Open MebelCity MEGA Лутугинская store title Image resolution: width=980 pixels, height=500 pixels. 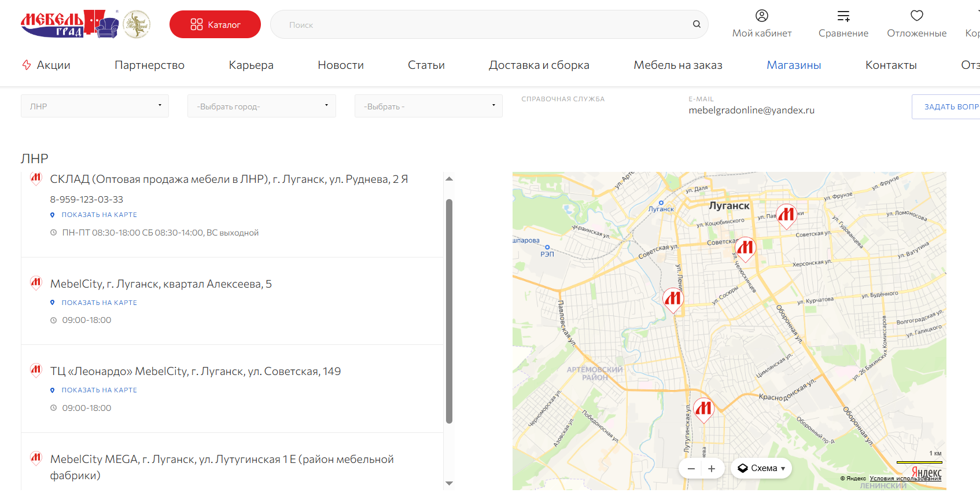[222, 467]
